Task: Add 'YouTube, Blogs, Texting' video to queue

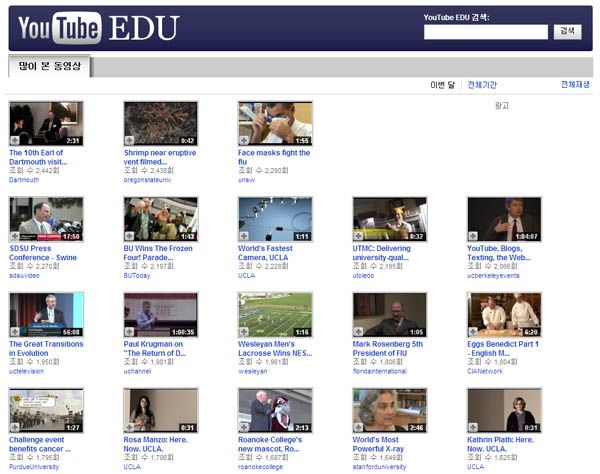Action: (x=473, y=236)
